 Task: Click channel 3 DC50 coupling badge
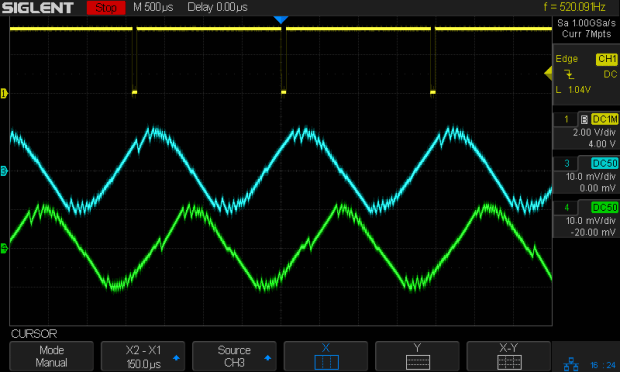[x=605, y=163]
